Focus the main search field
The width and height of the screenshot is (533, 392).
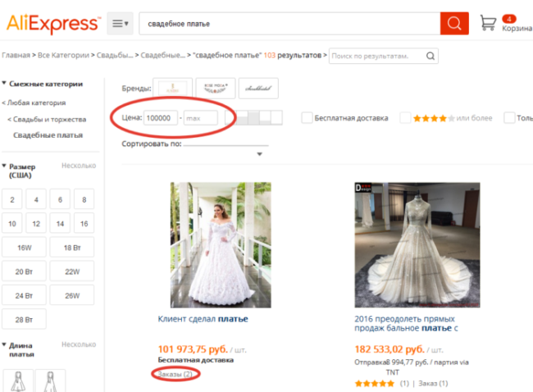[289, 24]
